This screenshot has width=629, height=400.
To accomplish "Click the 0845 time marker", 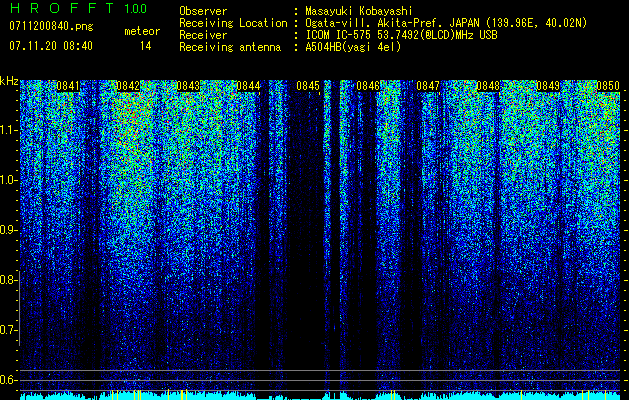I will 308,86.
